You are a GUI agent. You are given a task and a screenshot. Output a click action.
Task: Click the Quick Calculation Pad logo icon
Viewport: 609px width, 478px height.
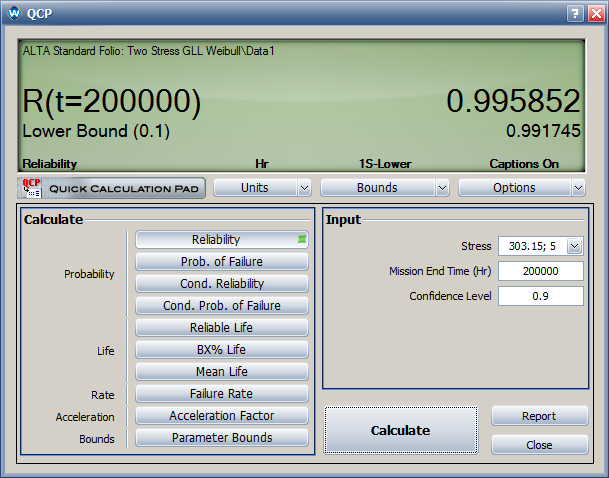click(32, 188)
